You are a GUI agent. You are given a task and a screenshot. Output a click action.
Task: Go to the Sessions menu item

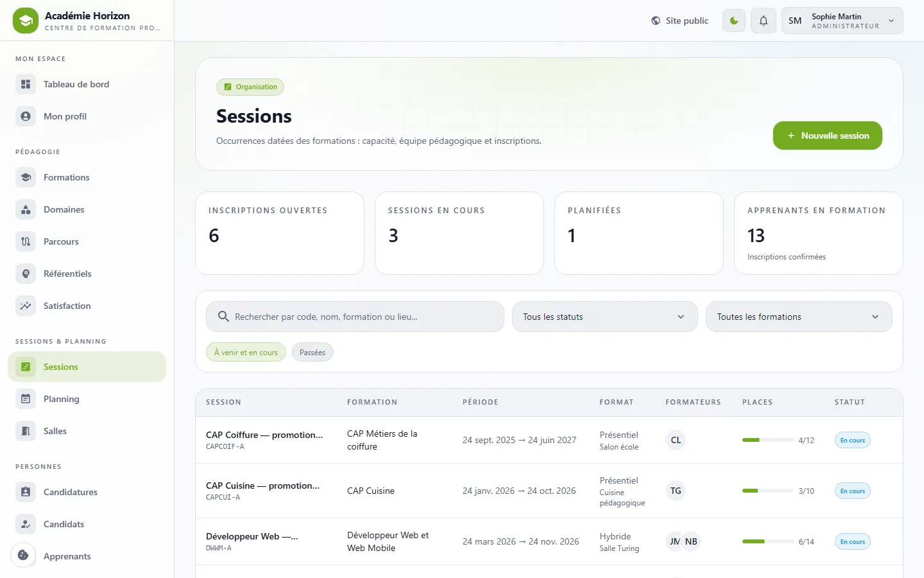pyautogui.click(x=87, y=367)
